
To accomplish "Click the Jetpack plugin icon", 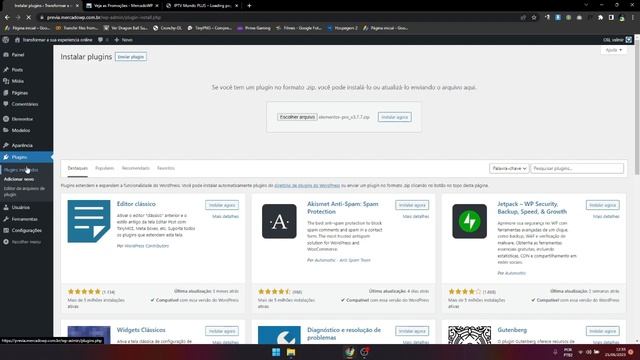I will click(x=469, y=221).
